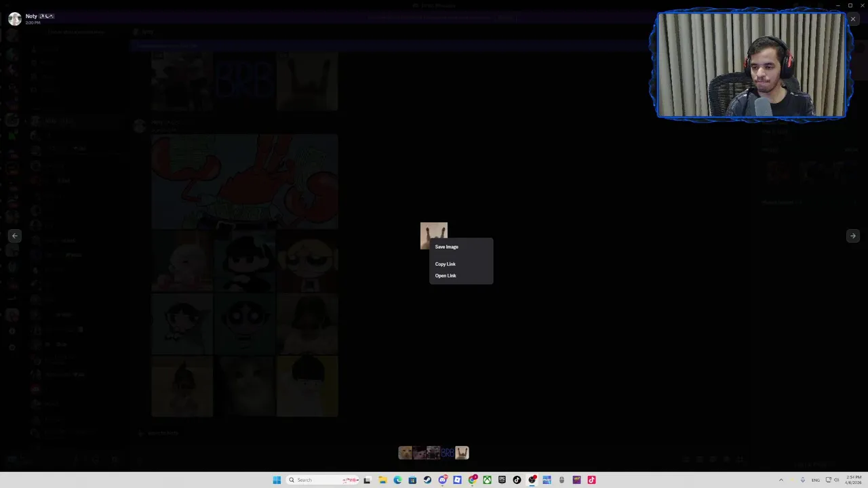Launch Microsoft Edge from taskbar
This screenshot has width=868, height=488.
point(397,480)
